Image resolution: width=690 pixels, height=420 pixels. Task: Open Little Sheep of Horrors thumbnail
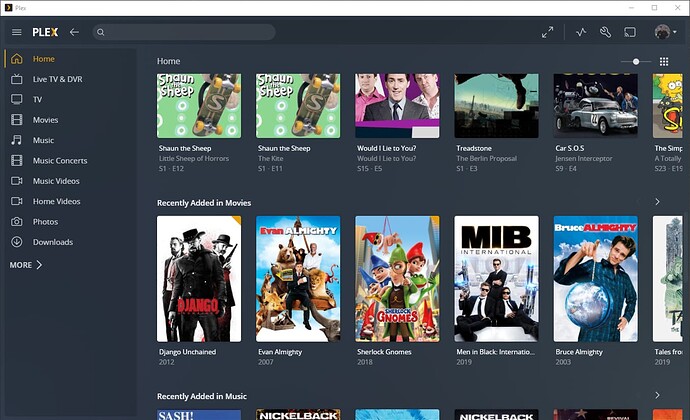(199, 106)
